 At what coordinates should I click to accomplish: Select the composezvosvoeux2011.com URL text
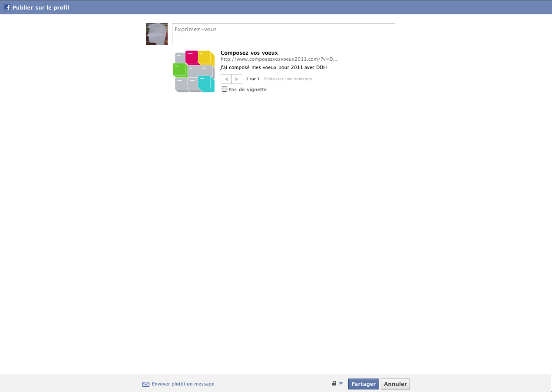279,59
